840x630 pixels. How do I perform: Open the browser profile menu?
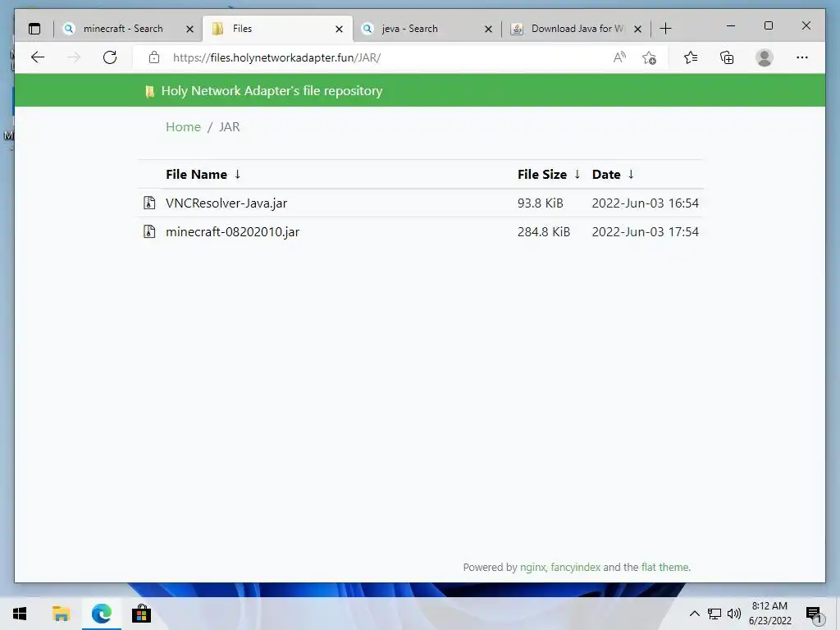[765, 57]
